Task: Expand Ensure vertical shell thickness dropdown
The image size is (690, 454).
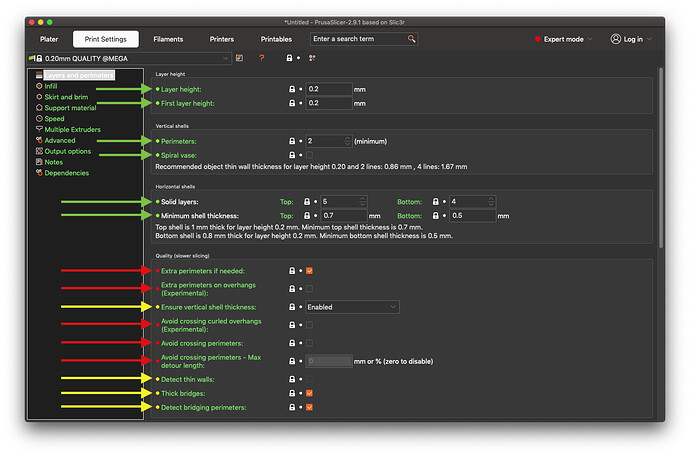Action: (393, 307)
